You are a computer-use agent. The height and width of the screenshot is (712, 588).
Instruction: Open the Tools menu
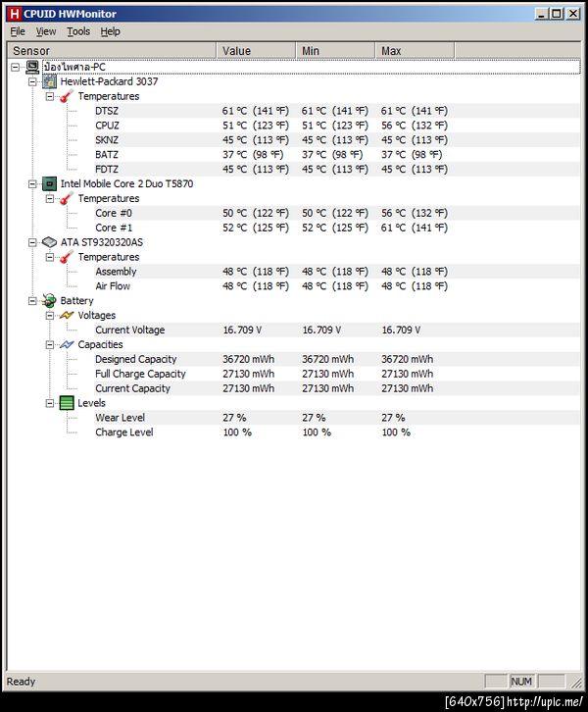(x=78, y=31)
